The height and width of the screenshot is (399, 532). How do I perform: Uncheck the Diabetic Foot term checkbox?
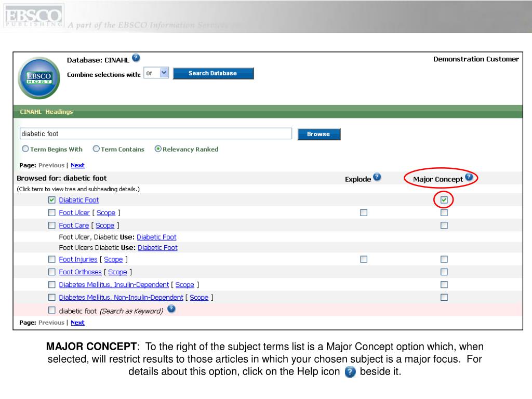click(x=51, y=200)
